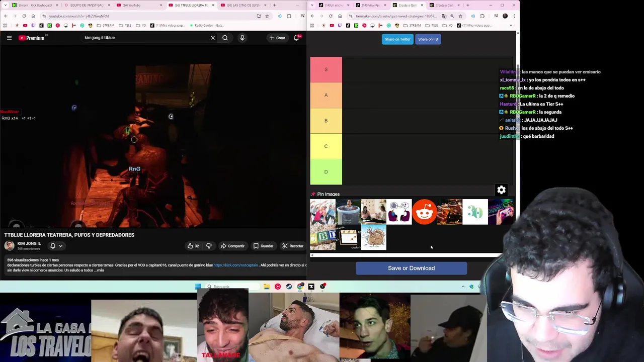Open the YouTube hamburger guide menu
This screenshot has height=362, width=644.
[9, 38]
